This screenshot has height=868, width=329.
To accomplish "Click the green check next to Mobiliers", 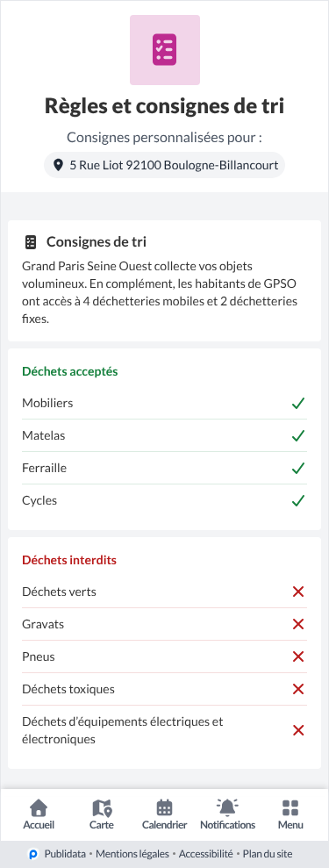I will point(298,404).
